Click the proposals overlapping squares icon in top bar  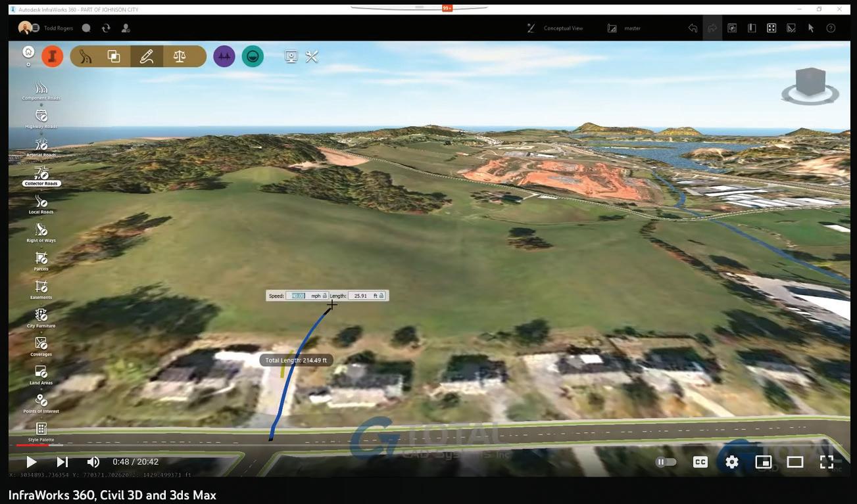tap(732, 28)
